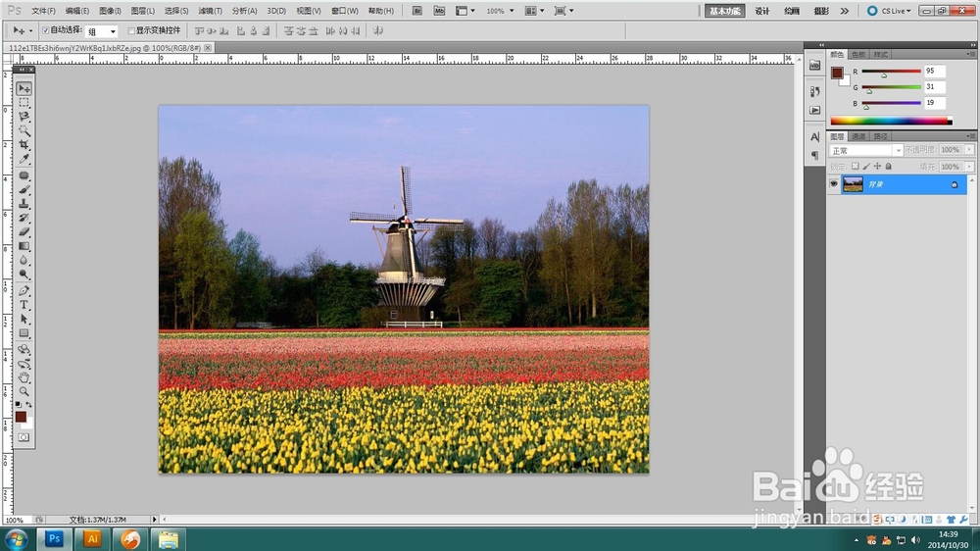Toggle the auto-select checkbox
Viewport: 980px width, 551px height.
(x=46, y=30)
